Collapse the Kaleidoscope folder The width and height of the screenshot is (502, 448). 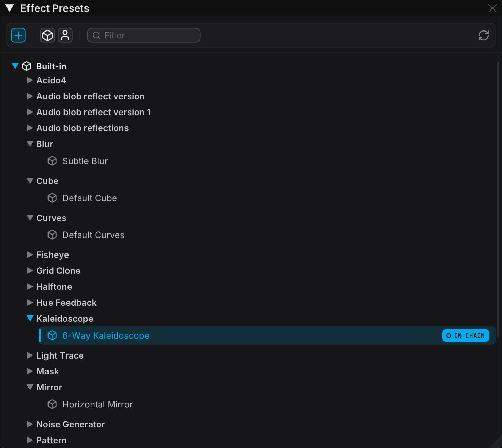[30, 319]
